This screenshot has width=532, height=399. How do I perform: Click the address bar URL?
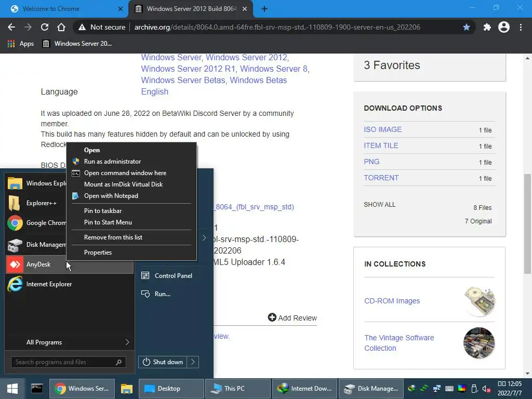pyautogui.click(x=277, y=27)
